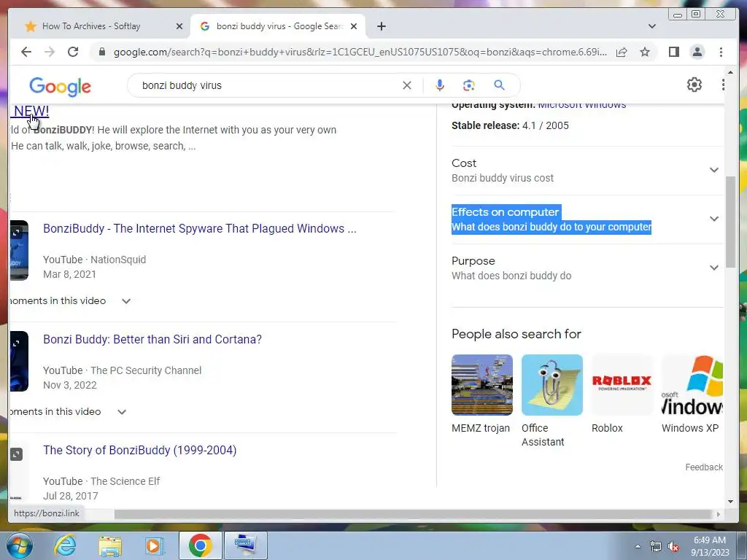
Task: Open a new browser tab
Action: [x=381, y=26]
